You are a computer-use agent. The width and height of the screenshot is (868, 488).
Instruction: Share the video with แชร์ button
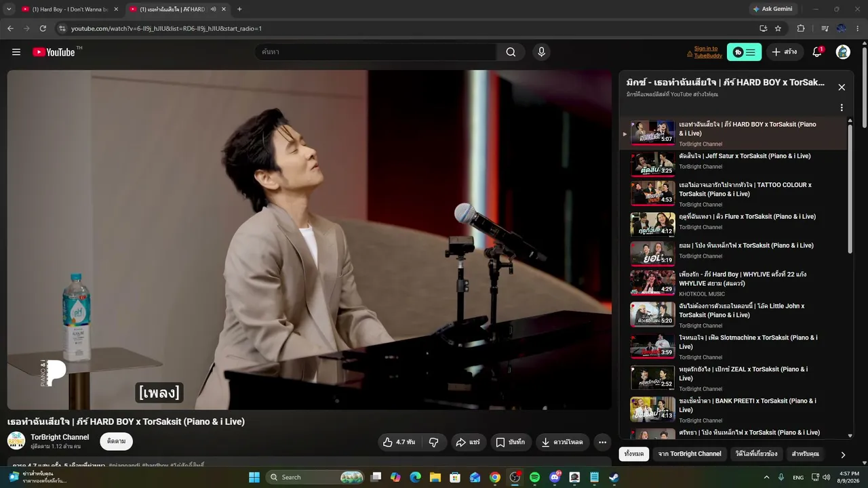point(468,442)
